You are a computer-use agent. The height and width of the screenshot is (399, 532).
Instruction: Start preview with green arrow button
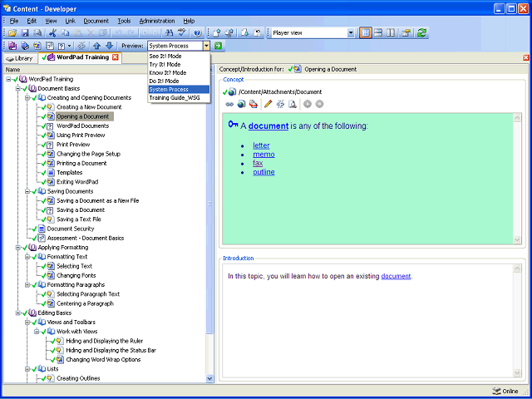coord(218,46)
